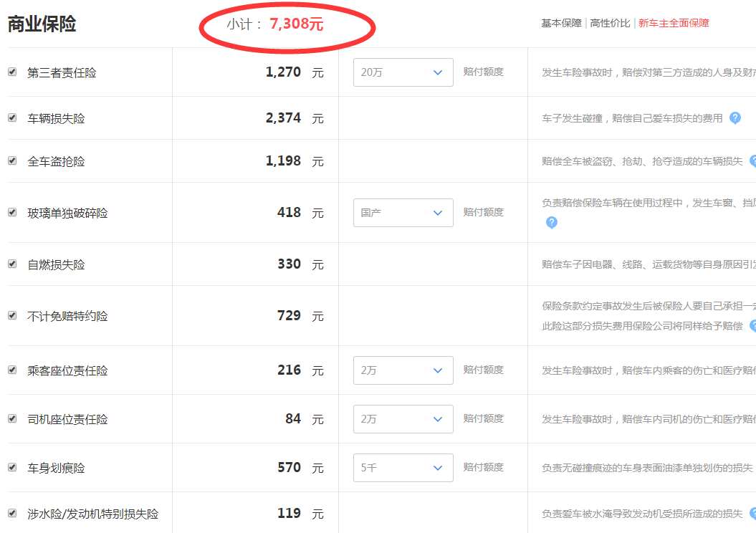Open the 5千 dropdown for 车身划痕险
Viewport: 756px width, 533px height.
pyautogui.click(x=403, y=468)
